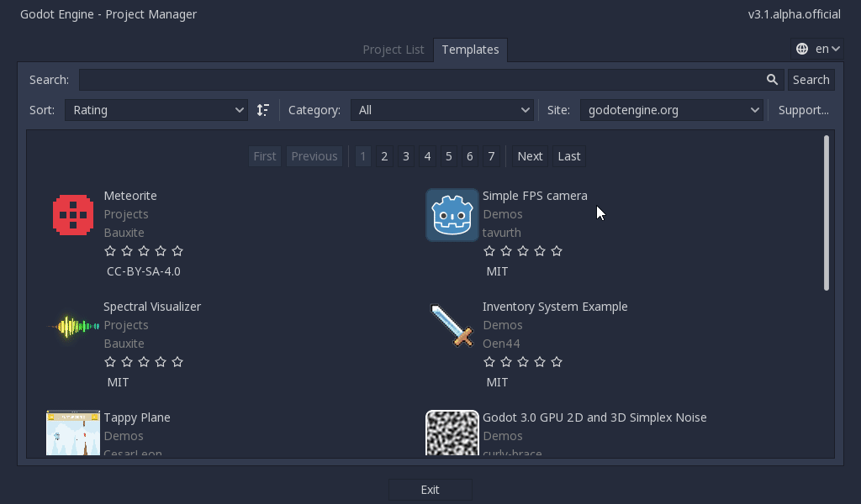
Task: Open Spectral Visualizer waveform icon
Action: 73,326
